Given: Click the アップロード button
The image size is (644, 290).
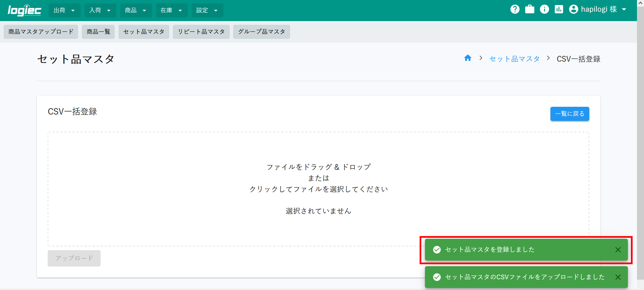Looking at the screenshot, I should (x=74, y=259).
